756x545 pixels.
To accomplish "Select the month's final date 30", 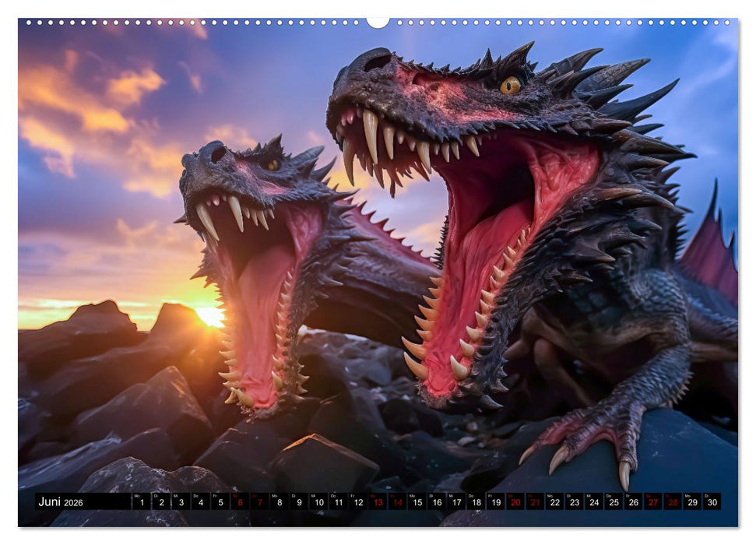I will (711, 503).
